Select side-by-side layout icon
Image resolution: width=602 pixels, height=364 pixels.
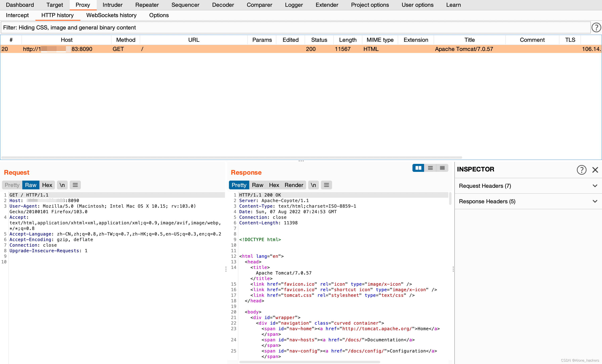(418, 168)
